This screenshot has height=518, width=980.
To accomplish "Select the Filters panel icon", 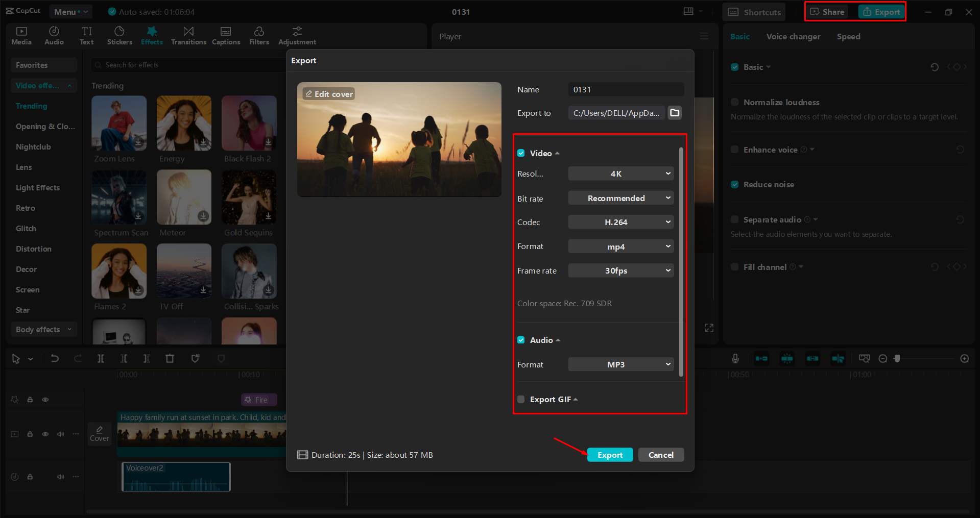I will pyautogui.click(x=259, y=35).
